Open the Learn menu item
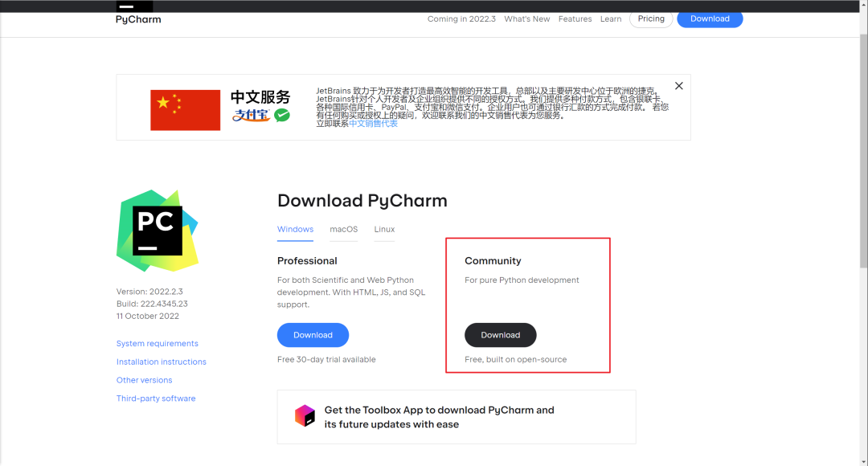868x466 pixels. pos(611,18)
